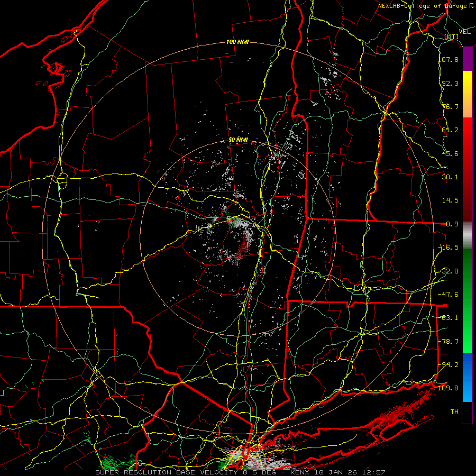
Task: Click the -32.0 scale value
Action: 449,271
